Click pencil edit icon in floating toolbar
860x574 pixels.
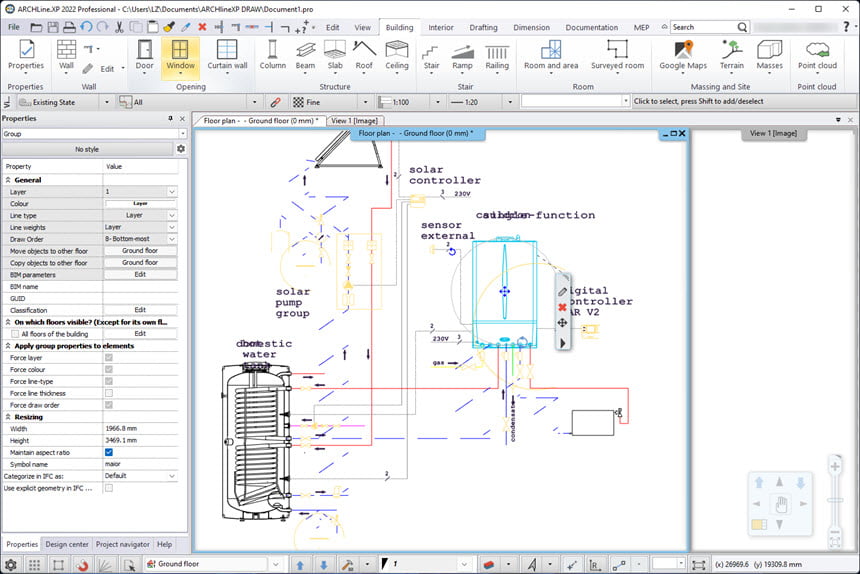[x=562, y=291]
